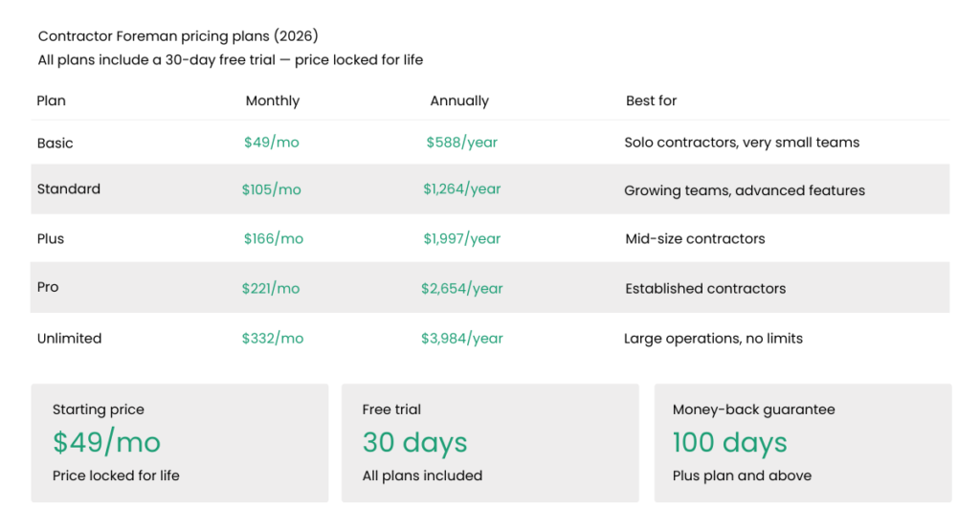Screen dimensions: 980x531
Task: Click the Basic plan name
Action: (x=55, y=143)
